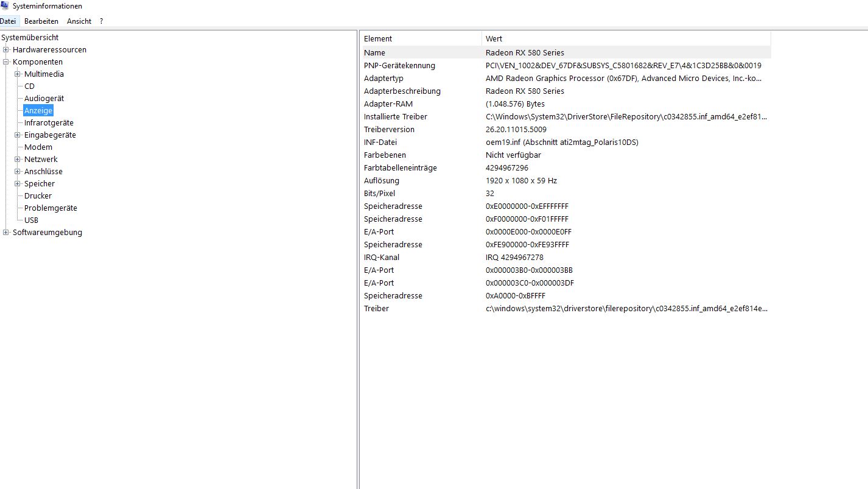Click the value 0xE0000000-0xEFFFFFFF
The height and width of the screenshot is (489, 868).
(527, 206)
